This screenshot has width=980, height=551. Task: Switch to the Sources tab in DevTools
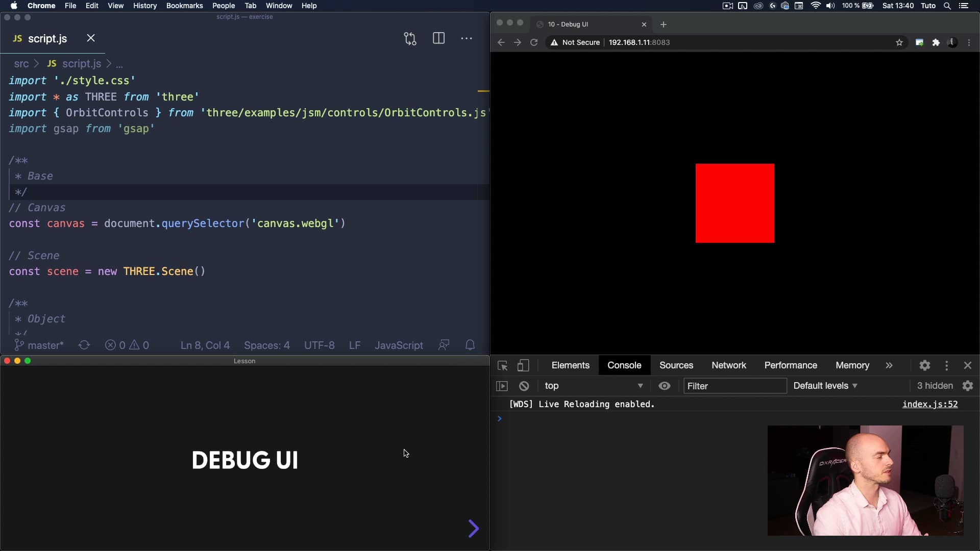point(677,365)
